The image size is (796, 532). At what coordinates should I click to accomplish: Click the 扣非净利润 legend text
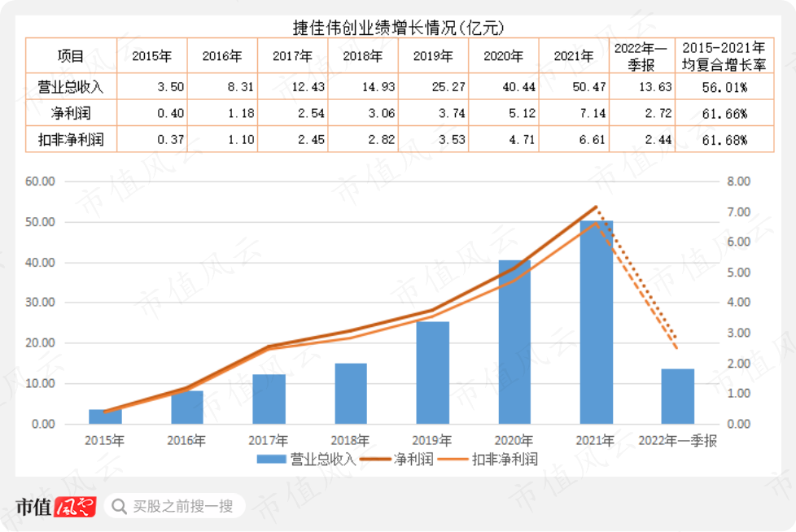505,460
